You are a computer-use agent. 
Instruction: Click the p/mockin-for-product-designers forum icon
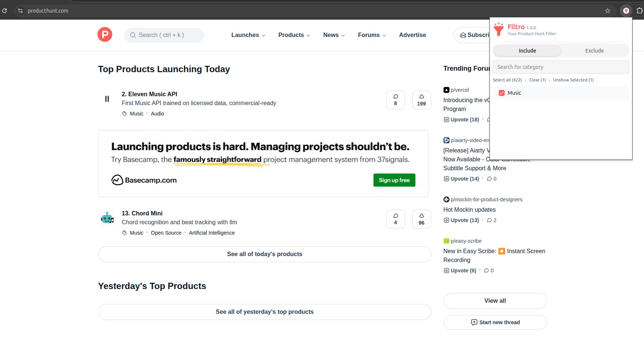click(447, 199)
